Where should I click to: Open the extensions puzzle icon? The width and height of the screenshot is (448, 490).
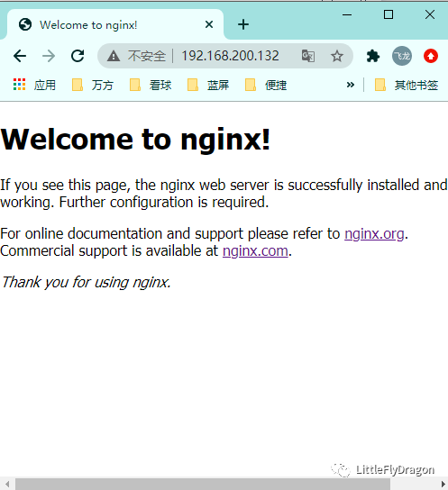pos(373,56)
